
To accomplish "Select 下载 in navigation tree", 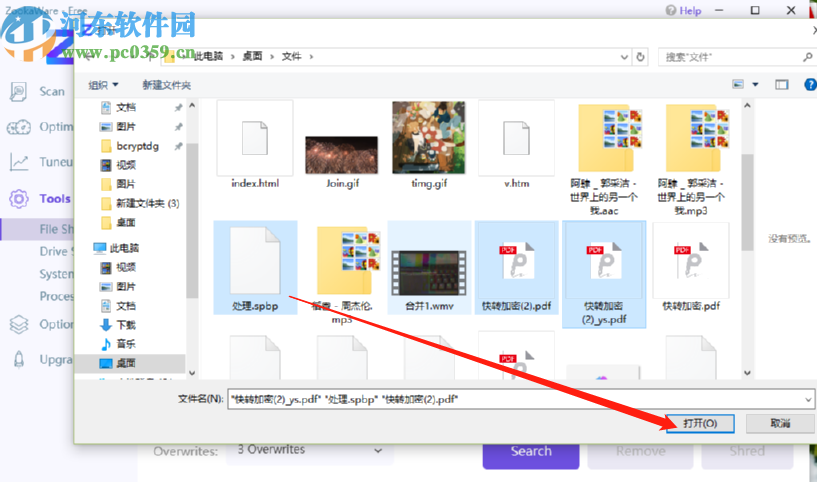I will pyautogui.click(x=126, y=325).
